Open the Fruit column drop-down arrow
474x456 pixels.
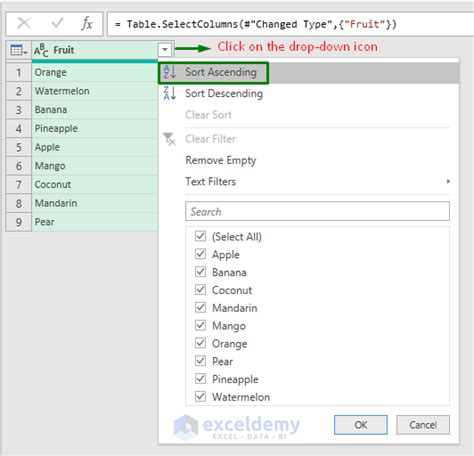coord(165,50)
